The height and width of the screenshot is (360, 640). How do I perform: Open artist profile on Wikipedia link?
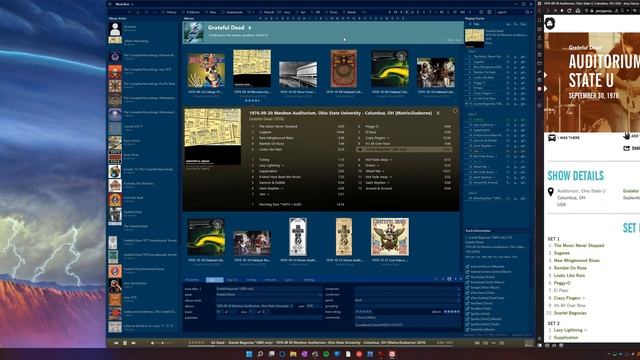pyautogui.click(x=488, y=267)
